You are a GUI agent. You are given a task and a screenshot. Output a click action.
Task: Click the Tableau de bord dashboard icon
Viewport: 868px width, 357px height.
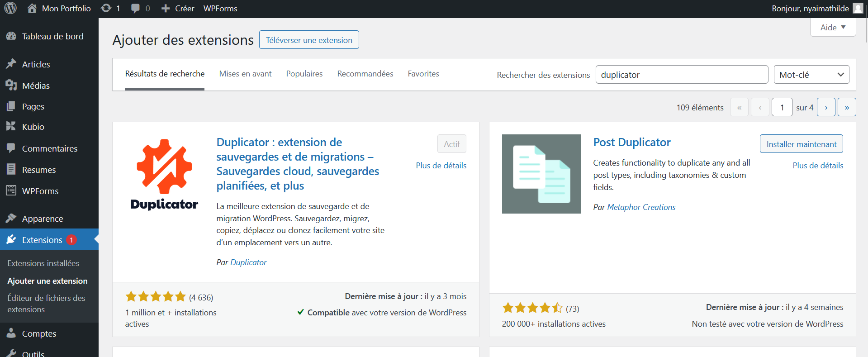(x=11, y=36)
